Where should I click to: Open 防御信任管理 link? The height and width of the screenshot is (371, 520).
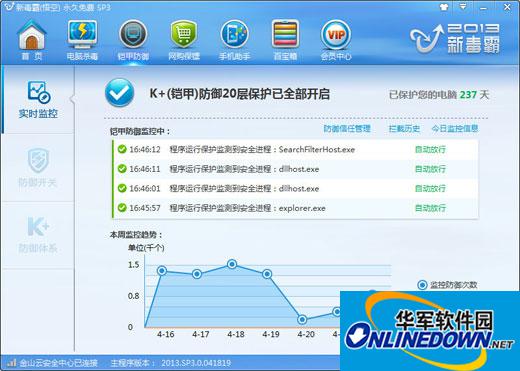tap(347, 129)
